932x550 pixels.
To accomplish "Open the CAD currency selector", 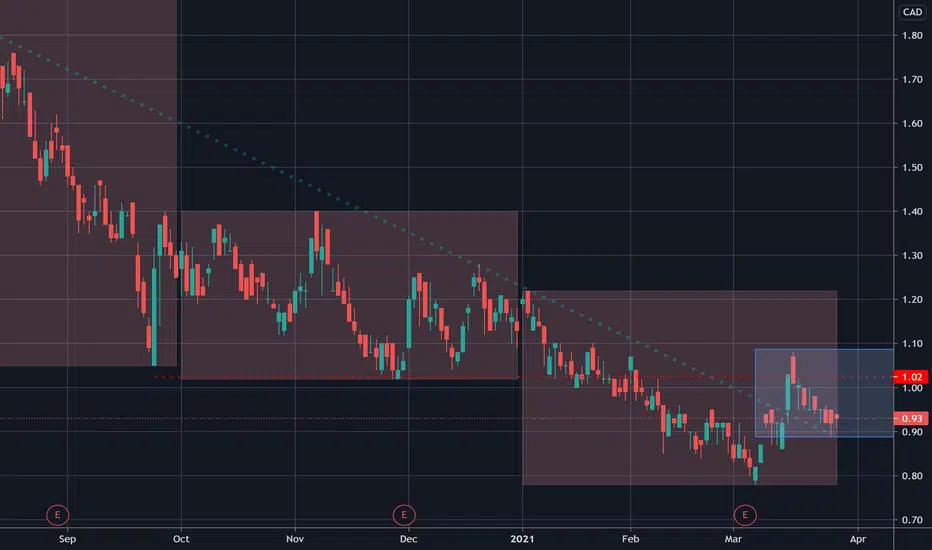I will point(912,12).
